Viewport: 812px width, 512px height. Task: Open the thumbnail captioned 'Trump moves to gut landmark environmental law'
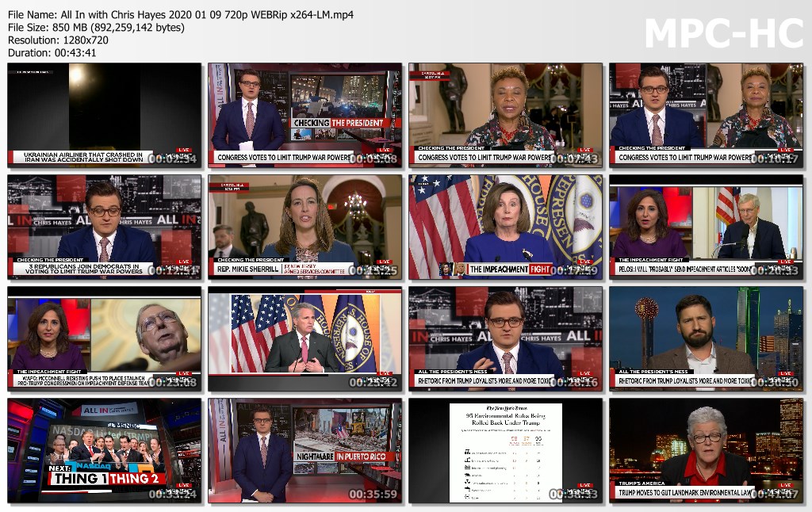707,451
